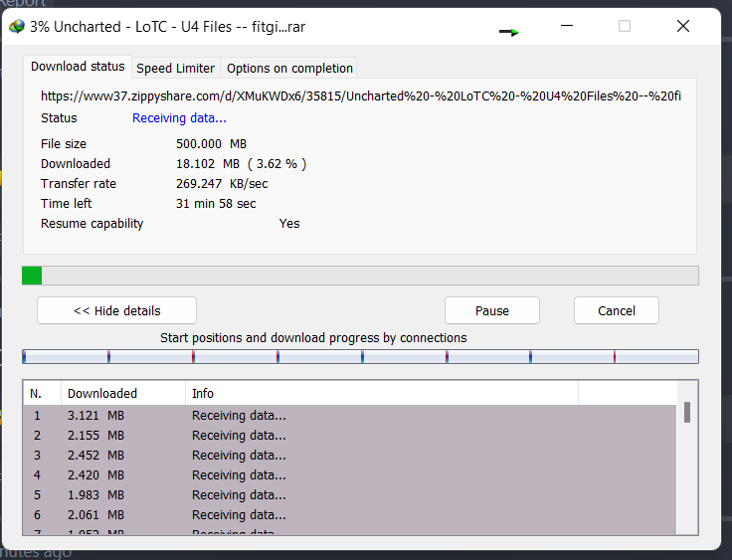Image resolution: width=732 pixels, height=560 pixels.
Task: Pause the download
Action: [x=492, y=310]
